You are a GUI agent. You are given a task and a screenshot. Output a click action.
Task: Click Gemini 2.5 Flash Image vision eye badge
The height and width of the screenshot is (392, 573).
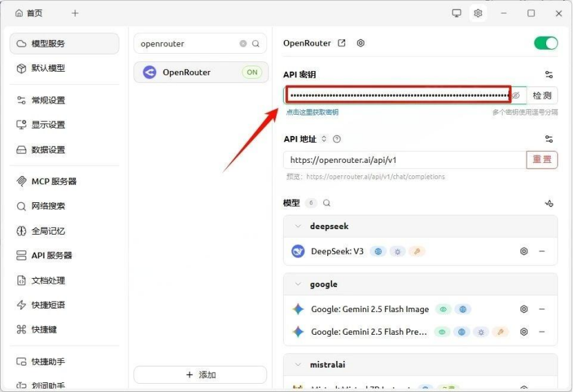(443, 309)
